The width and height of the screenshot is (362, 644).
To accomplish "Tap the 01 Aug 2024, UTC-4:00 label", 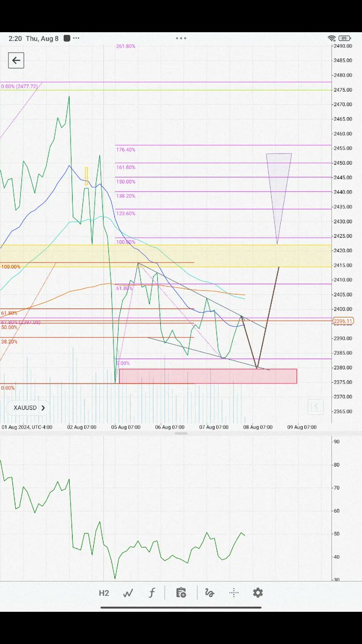I will click(27, 427).
